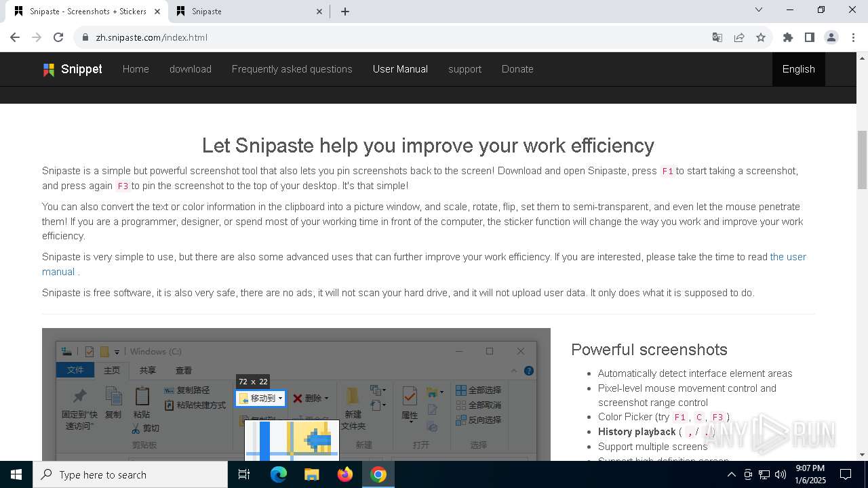Close the second Snipaste tab
This screenshot has height=488, width=868.
pos(320,12)
